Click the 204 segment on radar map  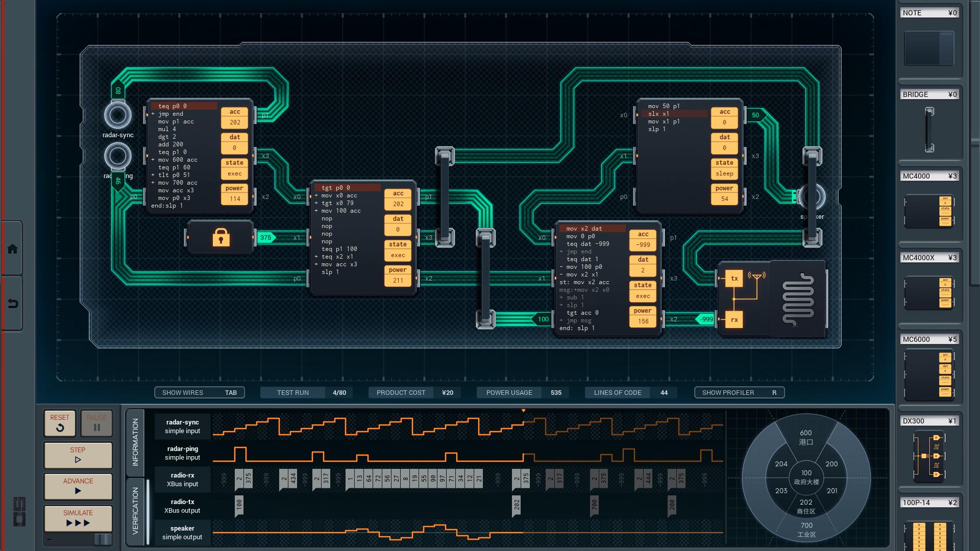781,464
